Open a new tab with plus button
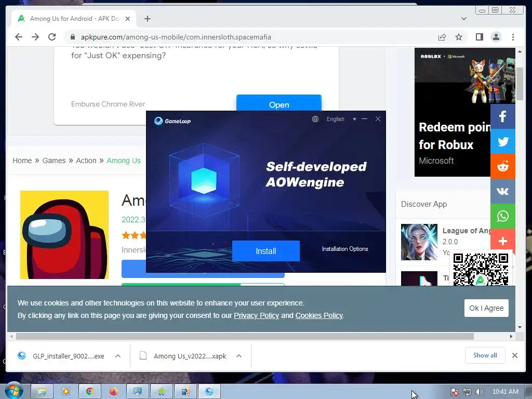Image resolution: width=532 pixels, height=399 pixels. (x=147, y=19)
